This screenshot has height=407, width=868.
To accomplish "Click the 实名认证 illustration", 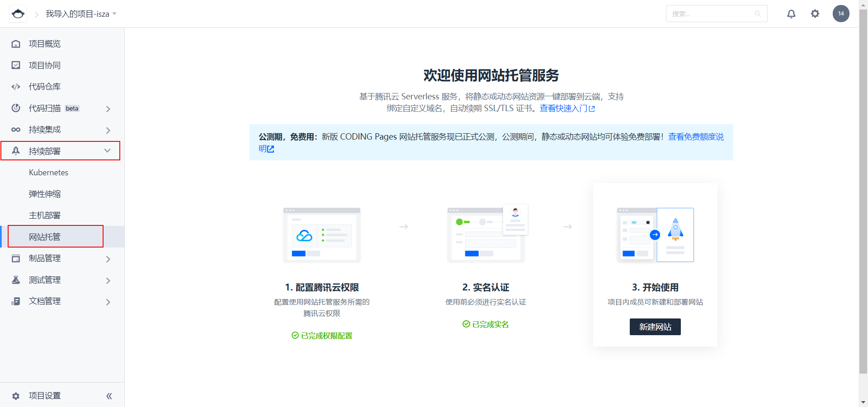I will click(487, 234).
